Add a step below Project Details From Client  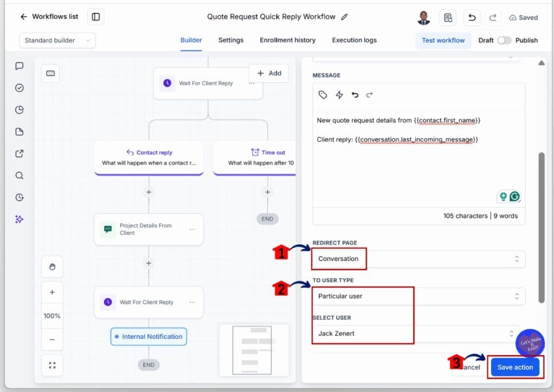tap(149, 263)
